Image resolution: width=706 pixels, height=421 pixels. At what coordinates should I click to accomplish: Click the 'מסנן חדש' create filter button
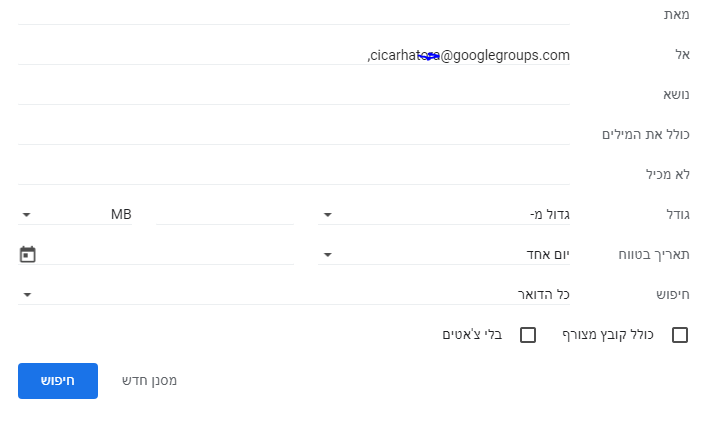[149, 381]
